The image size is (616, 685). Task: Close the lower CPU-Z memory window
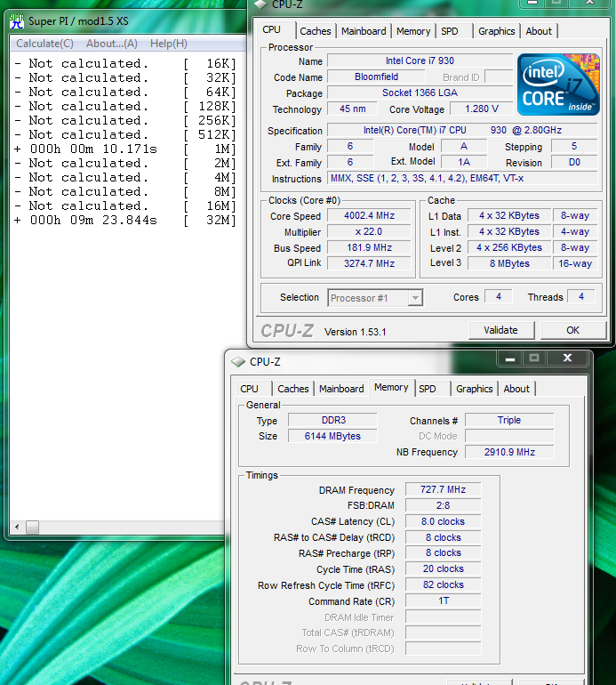pos(567,359)
